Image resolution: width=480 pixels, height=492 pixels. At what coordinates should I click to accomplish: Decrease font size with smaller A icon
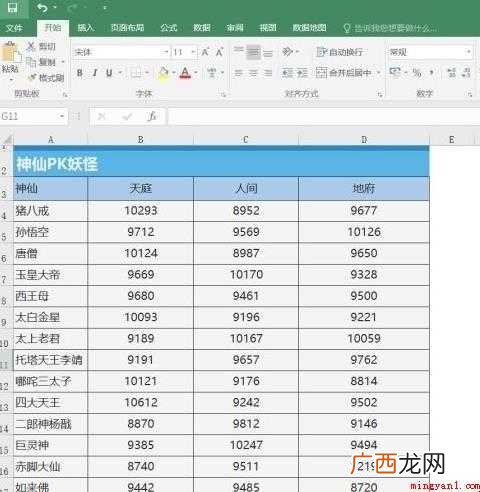pyautogui.click(x=219, y=52)
